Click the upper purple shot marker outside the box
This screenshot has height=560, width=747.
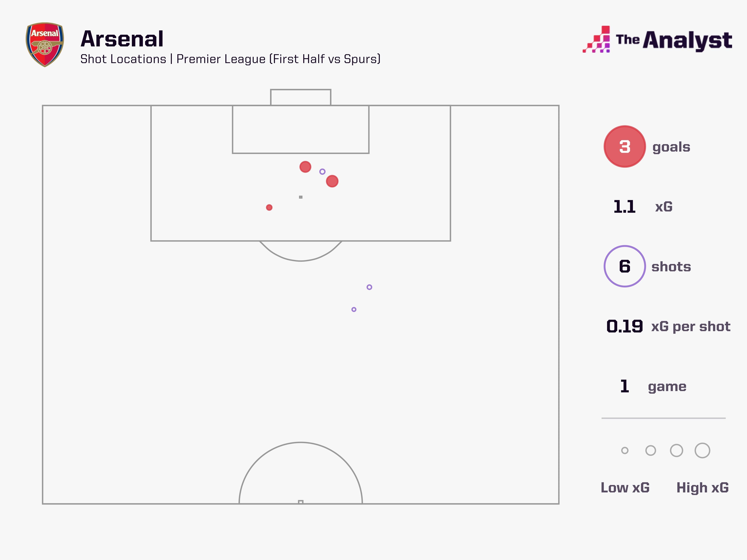click(369, 287)
